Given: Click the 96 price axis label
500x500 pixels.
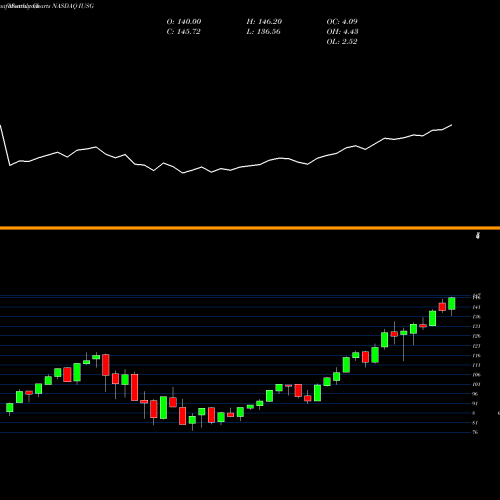Looking at the screenshot, I should click(475, 394).
